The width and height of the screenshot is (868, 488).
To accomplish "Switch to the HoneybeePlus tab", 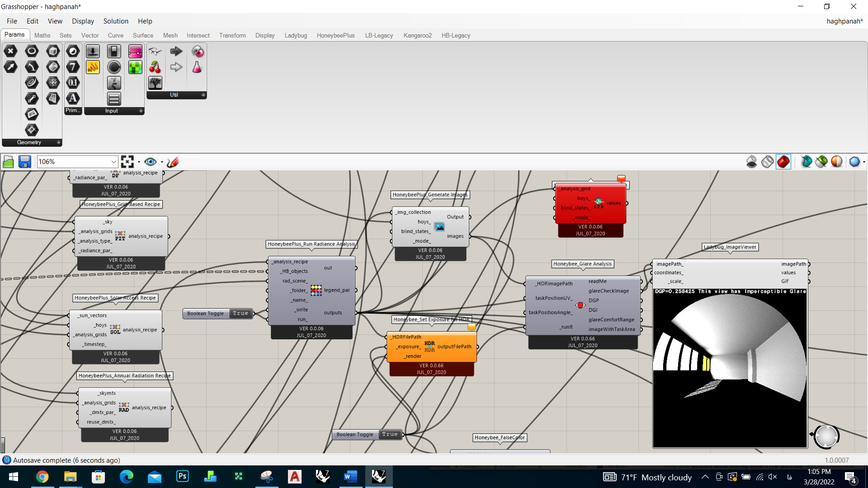I will (335, 35).
